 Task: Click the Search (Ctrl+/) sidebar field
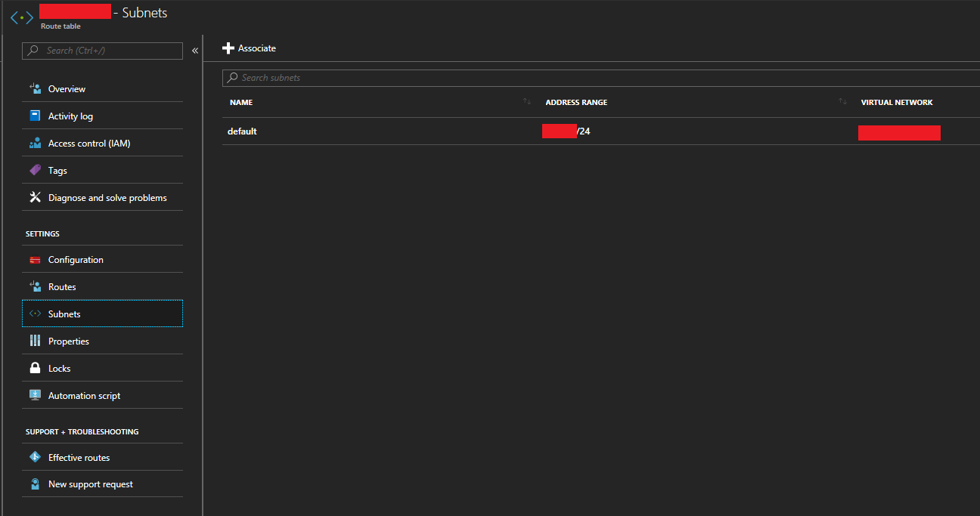point(102,51)
